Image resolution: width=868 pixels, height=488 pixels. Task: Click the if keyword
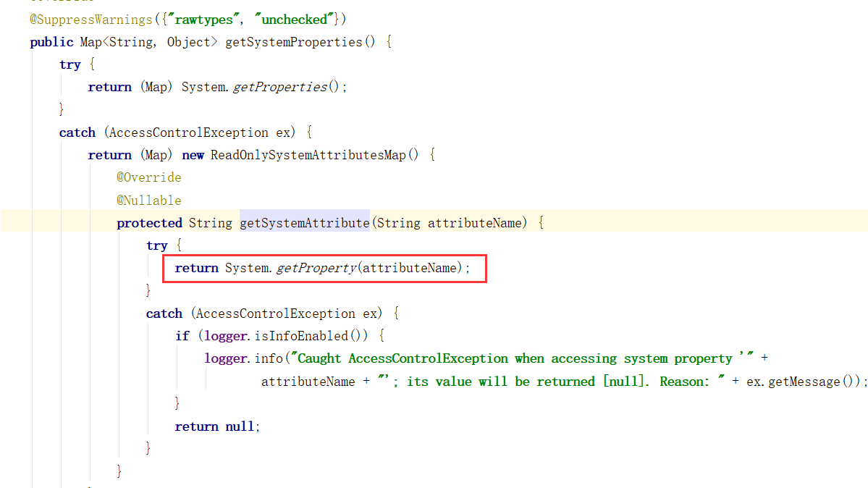coord(182,336)
